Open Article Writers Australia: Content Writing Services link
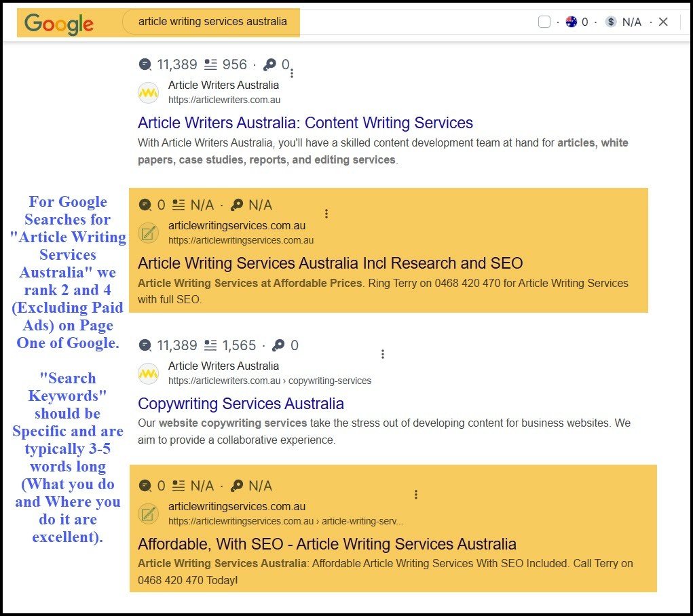693x616 pixels. point(305,123)
